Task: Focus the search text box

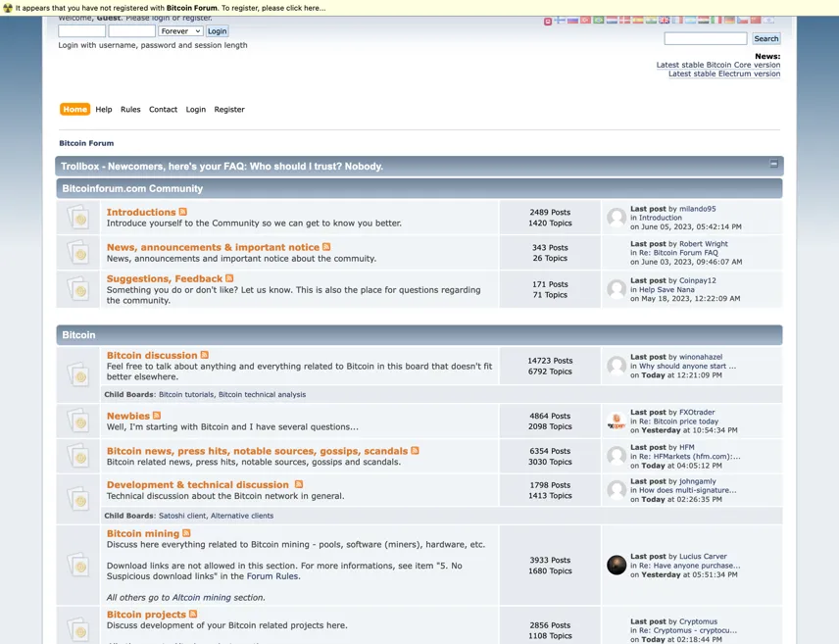Action: click(706, 38)
